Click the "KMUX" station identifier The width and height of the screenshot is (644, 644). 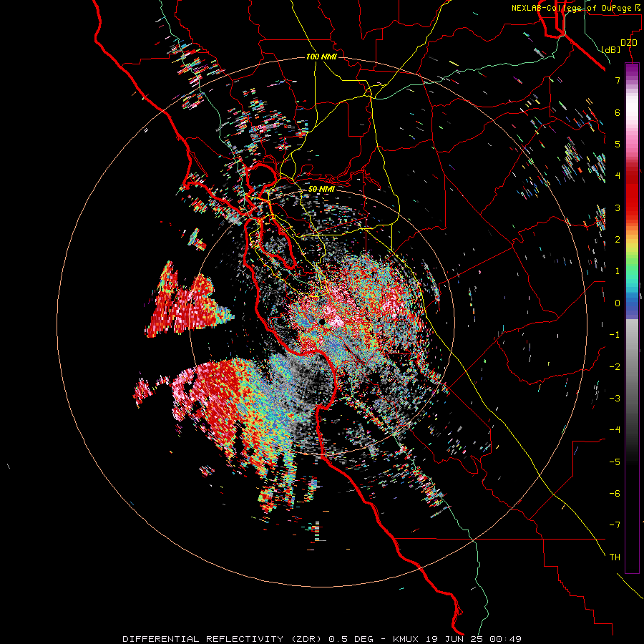click(406, 639)
